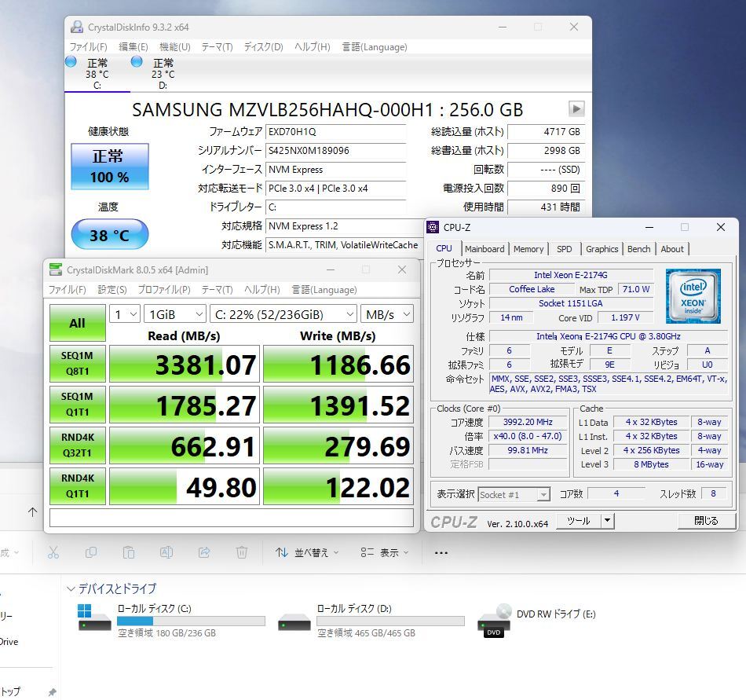Switch to the Bench tab in CPU-Z

(638, 249)
